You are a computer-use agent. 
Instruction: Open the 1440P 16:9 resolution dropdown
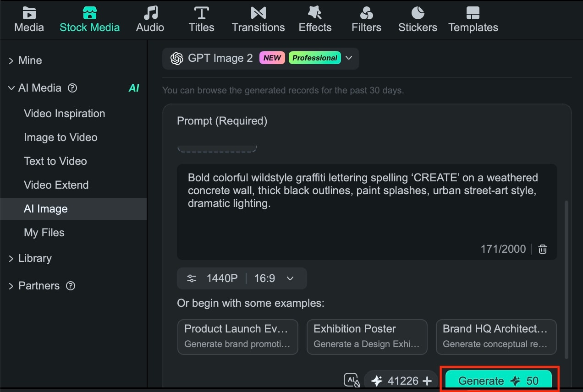pyautogui.click(x=242, y=278)
